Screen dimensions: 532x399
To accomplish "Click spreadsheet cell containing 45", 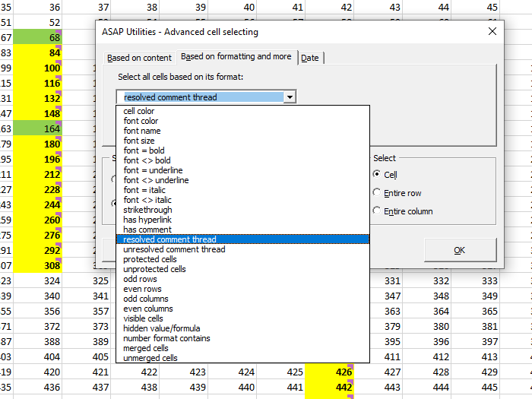I will (x=475, y=7).
